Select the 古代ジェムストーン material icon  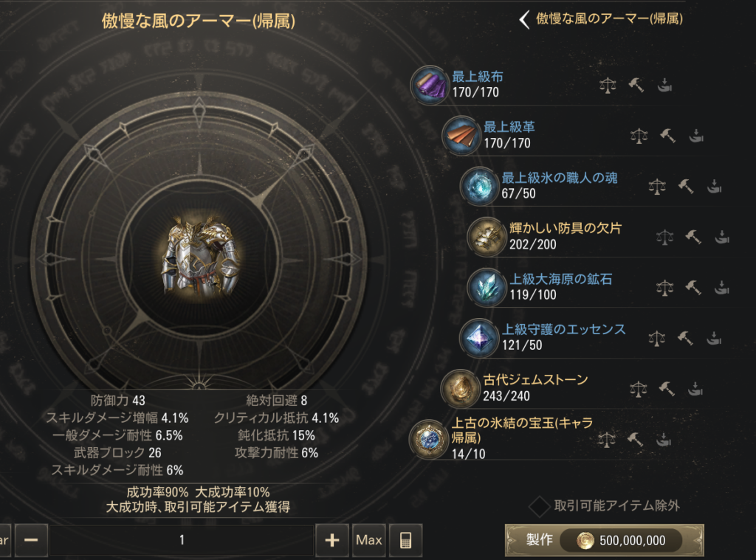(x=459, y=388)
